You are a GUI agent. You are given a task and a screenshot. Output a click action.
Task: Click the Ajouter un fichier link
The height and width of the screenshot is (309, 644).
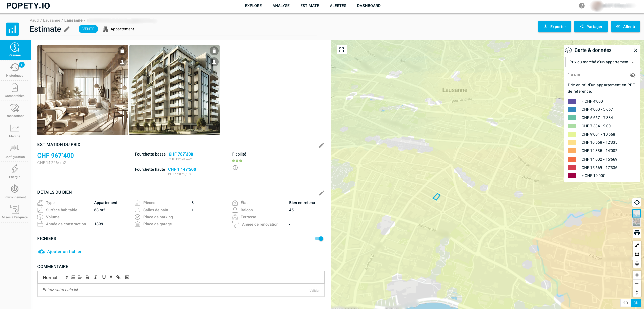pos(64,252)
